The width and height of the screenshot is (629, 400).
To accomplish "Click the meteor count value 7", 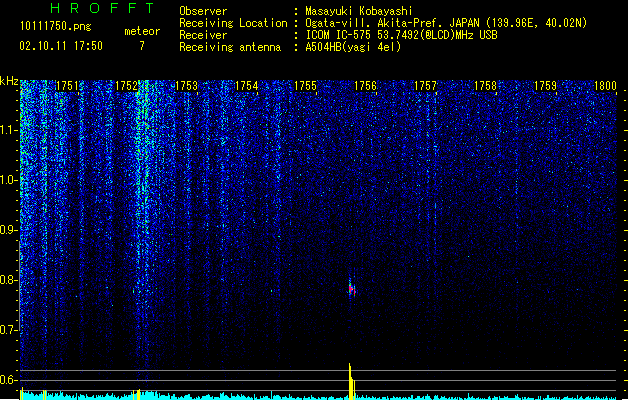I will [142, 46].
